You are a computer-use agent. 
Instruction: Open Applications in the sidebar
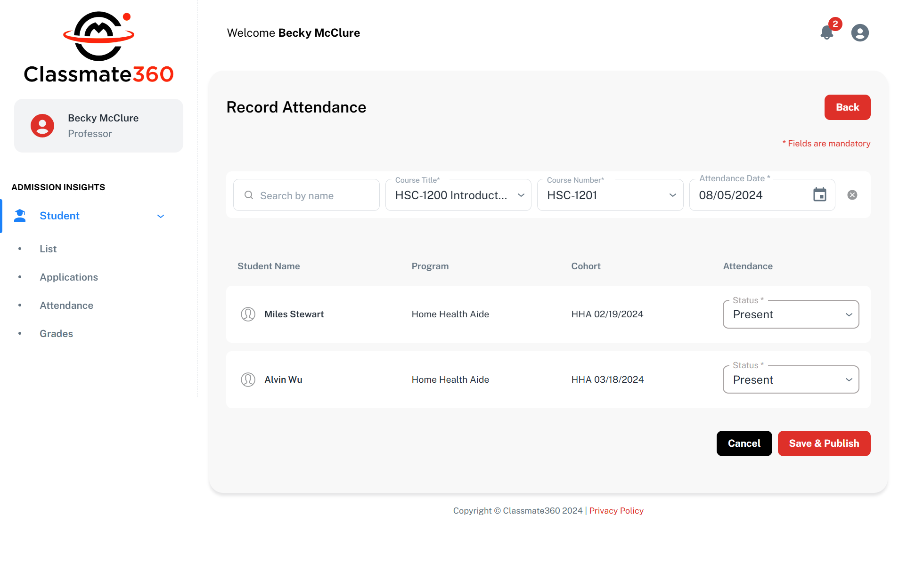point(69,277)
